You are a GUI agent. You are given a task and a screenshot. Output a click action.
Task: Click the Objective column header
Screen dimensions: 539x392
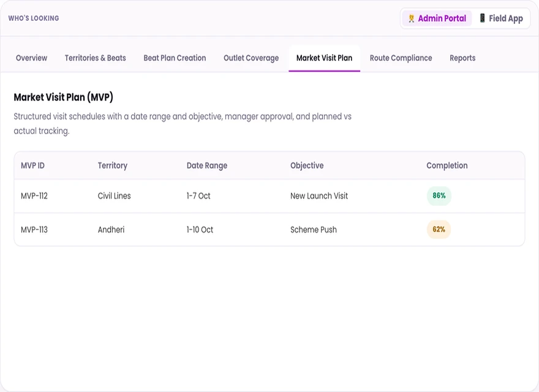pyautogui.click(x=307, y=165)
